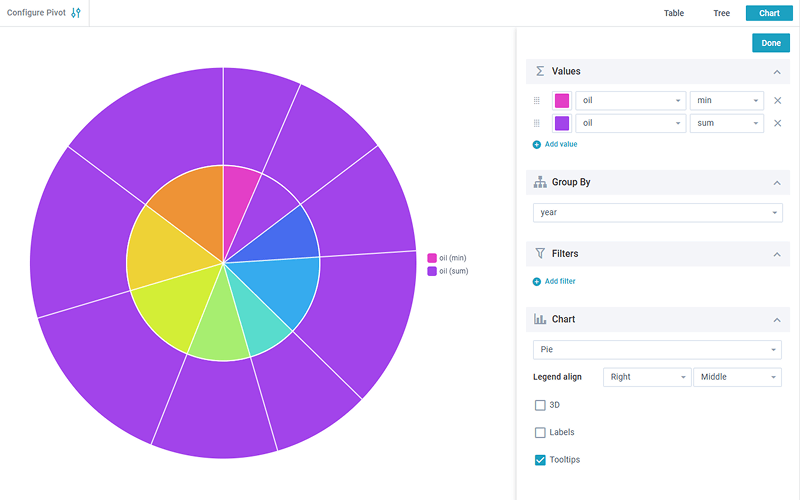Collapse the Filters section

(x=777, y=254)
